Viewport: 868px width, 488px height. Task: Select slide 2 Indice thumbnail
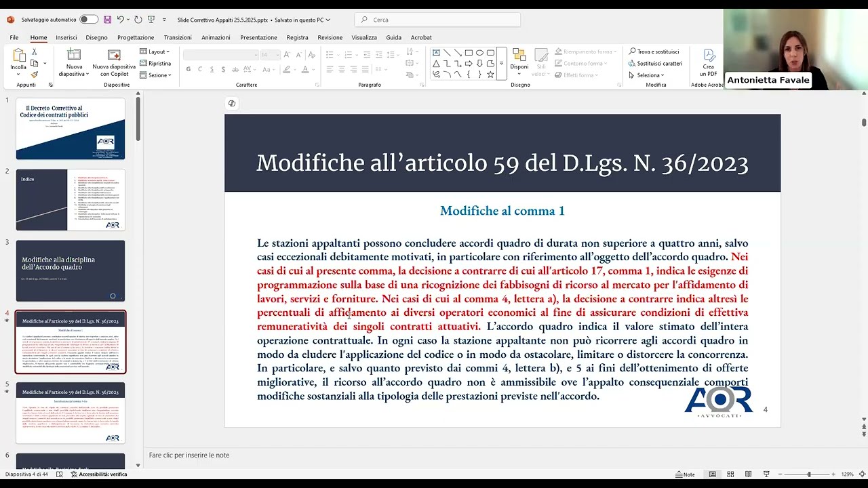pos(71,200)
